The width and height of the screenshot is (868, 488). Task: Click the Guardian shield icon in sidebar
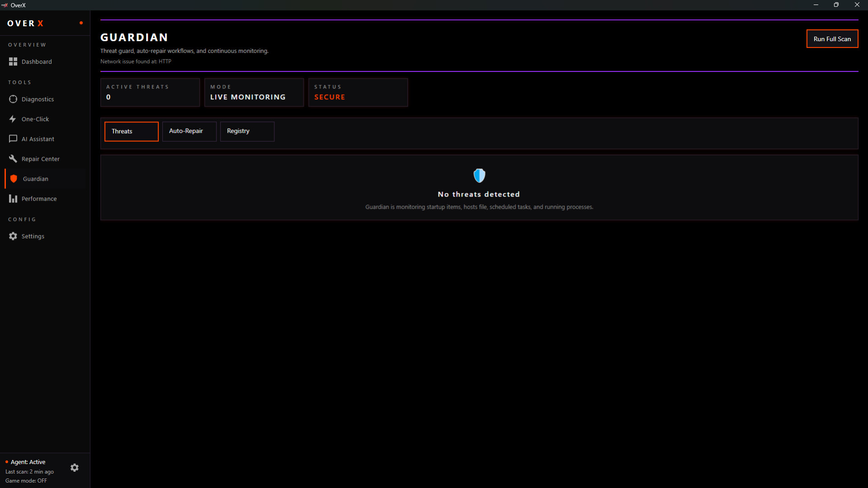coord(14,178)
